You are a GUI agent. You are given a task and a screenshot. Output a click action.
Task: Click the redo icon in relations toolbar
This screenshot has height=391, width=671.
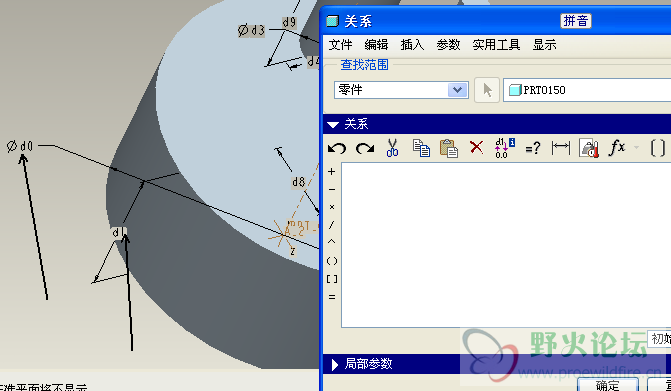(x=365, y=148)
